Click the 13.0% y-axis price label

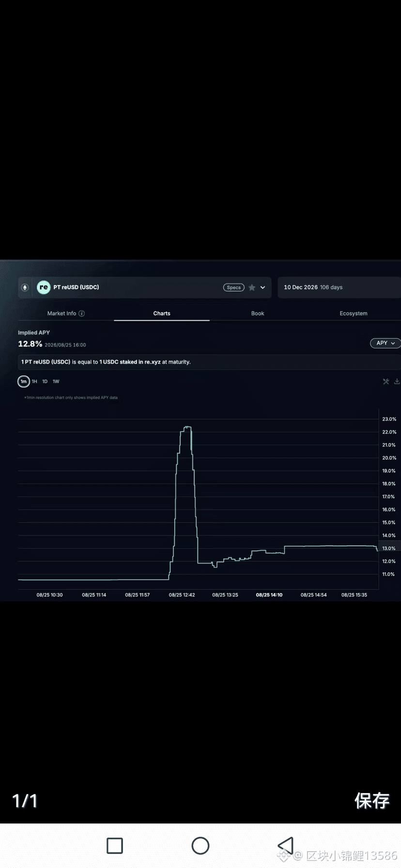(x=389, y=549)
